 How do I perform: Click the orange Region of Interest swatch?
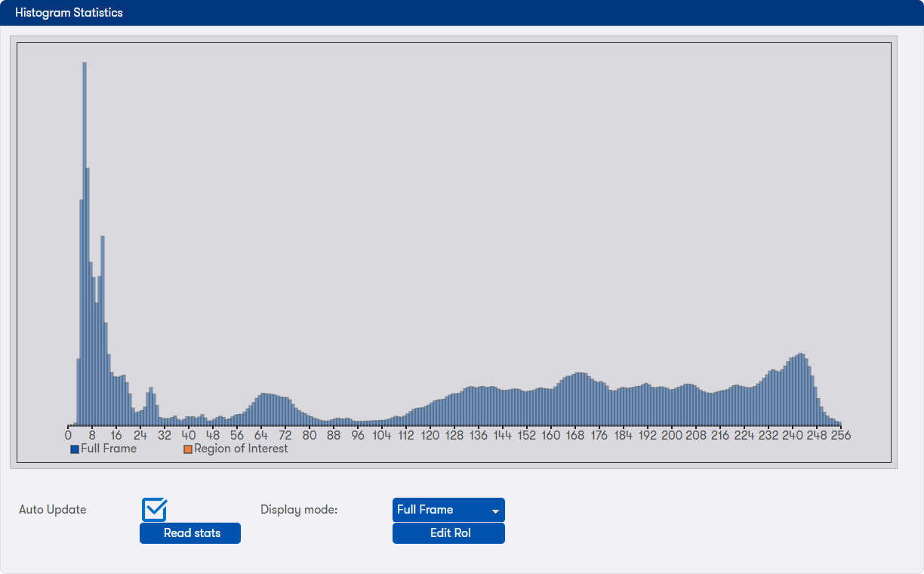tap(188, 449)
